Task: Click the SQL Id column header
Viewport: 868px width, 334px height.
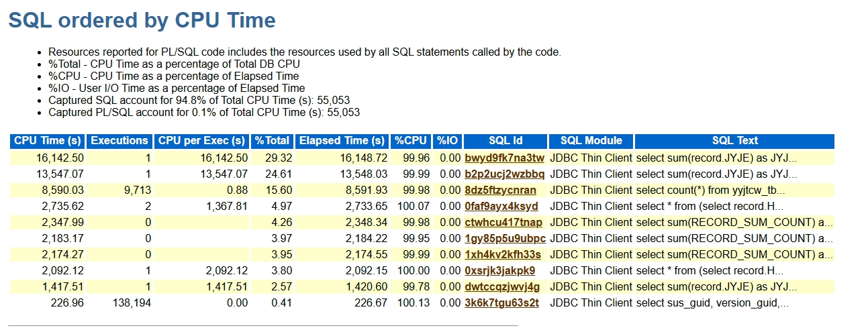Action: 505,141
